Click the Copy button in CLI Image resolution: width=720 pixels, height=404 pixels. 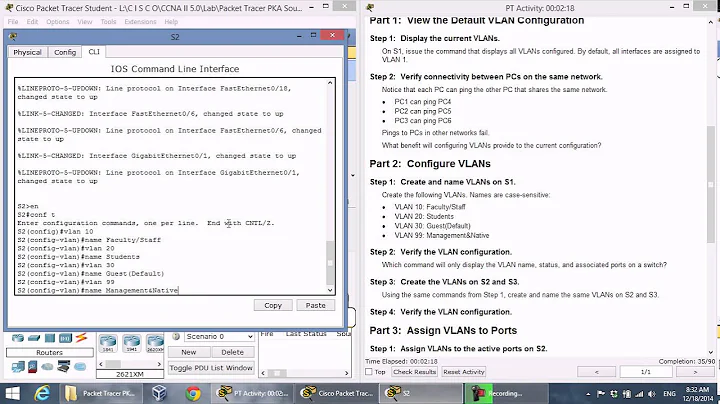pos(273,305)
